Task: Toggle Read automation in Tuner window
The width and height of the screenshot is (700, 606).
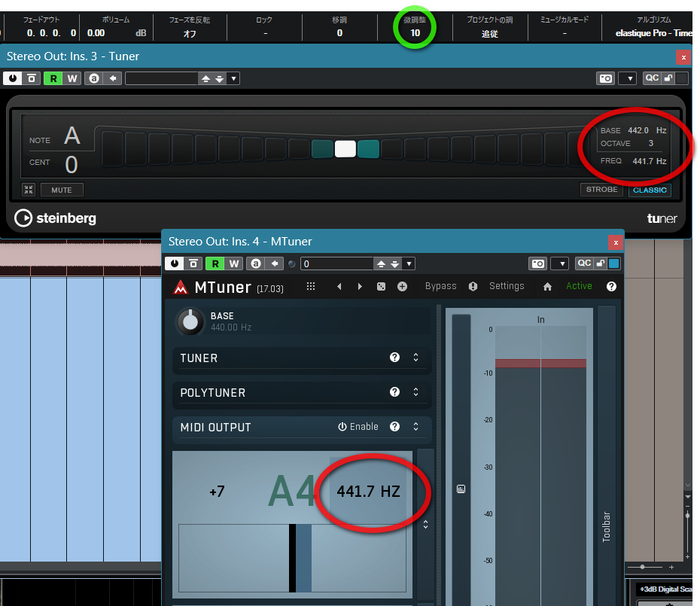Action: click(x=53, y=78)
